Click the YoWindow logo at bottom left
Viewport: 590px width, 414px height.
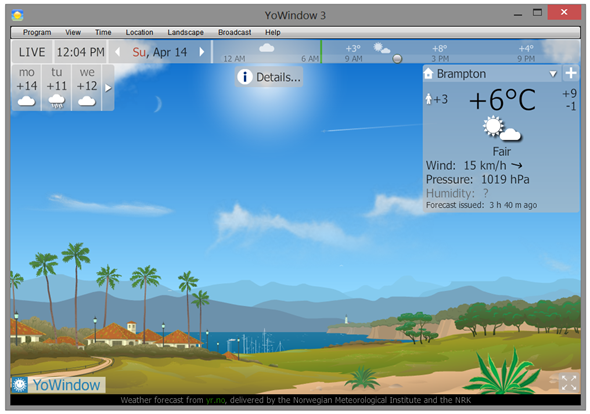point(58,385)
